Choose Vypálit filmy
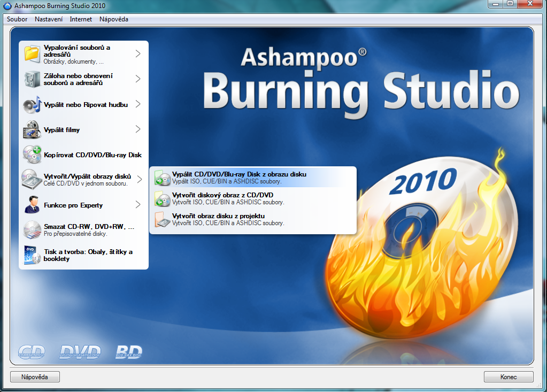 click(83, 130)
